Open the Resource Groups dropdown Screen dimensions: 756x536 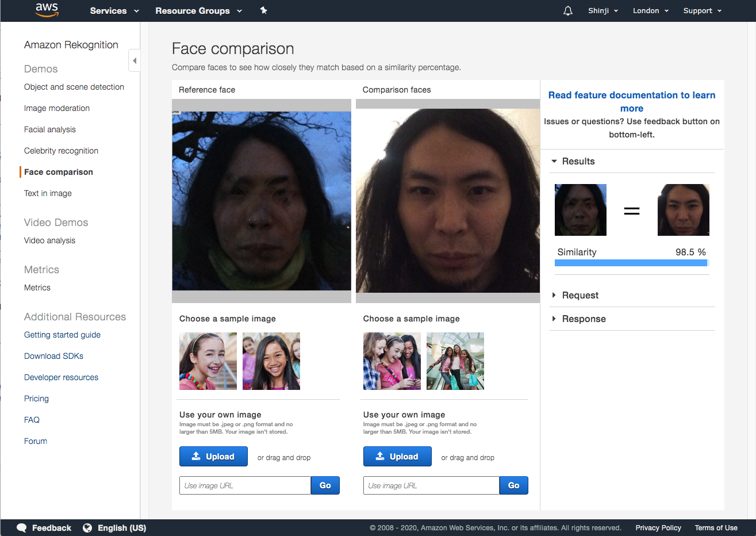click(198, 11)
